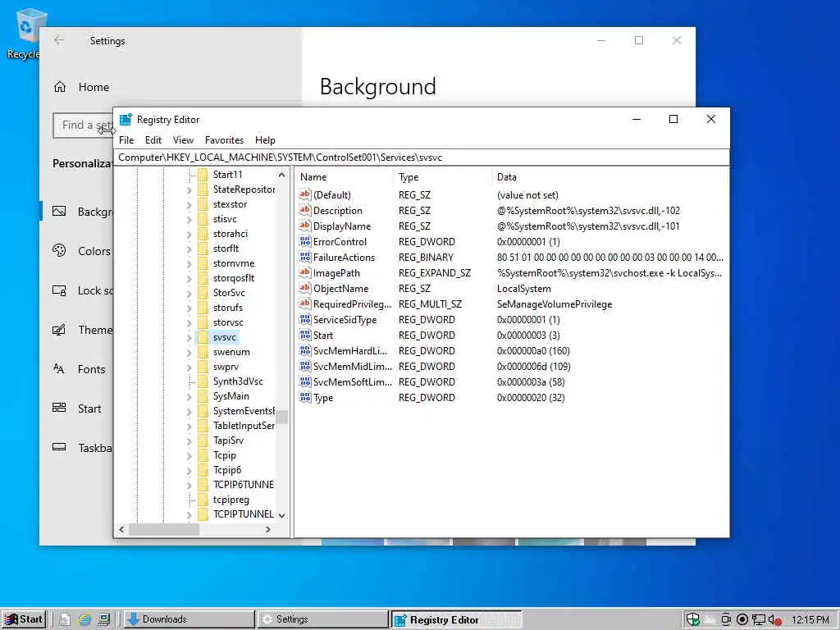840x630 pixels.
Task: Expand the swprv key
Action: pyautogui.click(x=189, y=367)
